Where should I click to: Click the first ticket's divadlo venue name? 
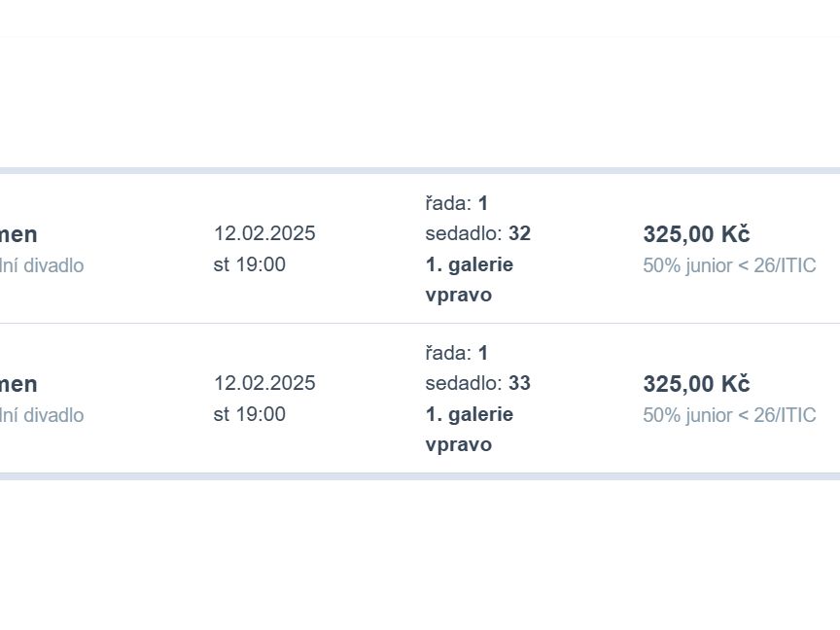click(42, 265)
